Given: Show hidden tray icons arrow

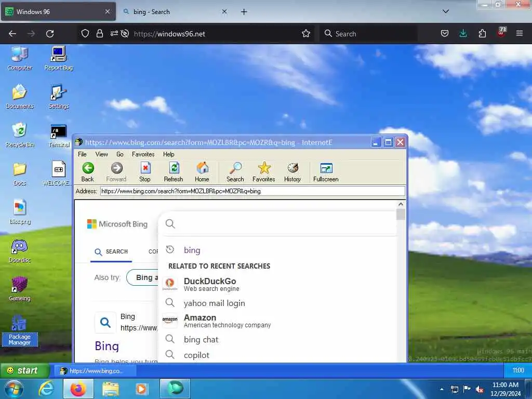Looking at the screenshot, I should tap(442, 389).
